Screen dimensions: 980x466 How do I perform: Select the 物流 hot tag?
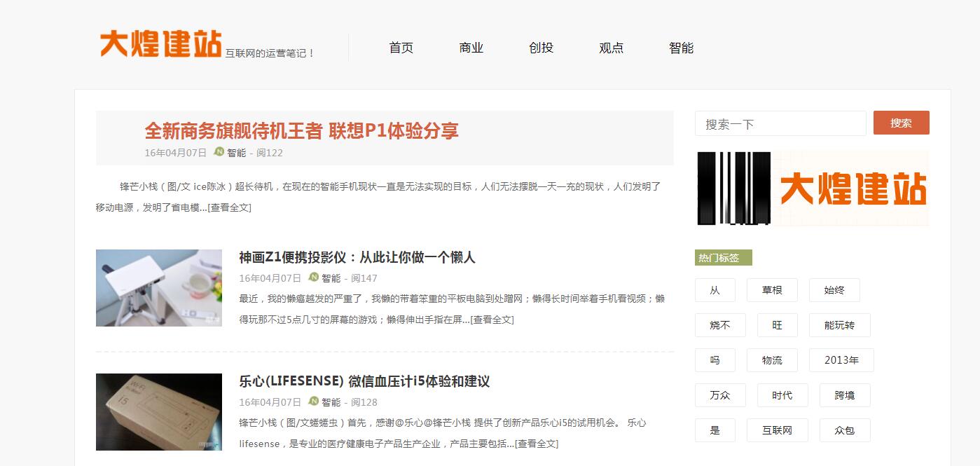coord(772,360)
